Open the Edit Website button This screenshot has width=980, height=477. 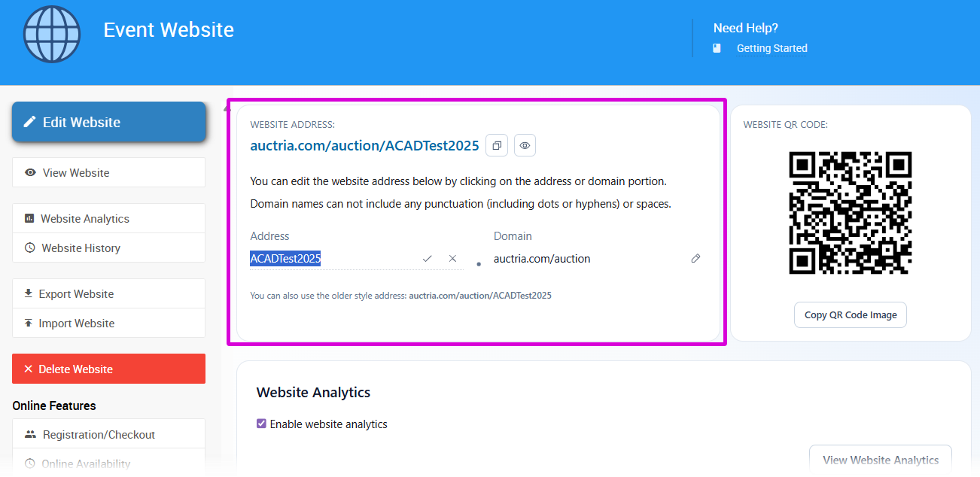click(109, 122)
